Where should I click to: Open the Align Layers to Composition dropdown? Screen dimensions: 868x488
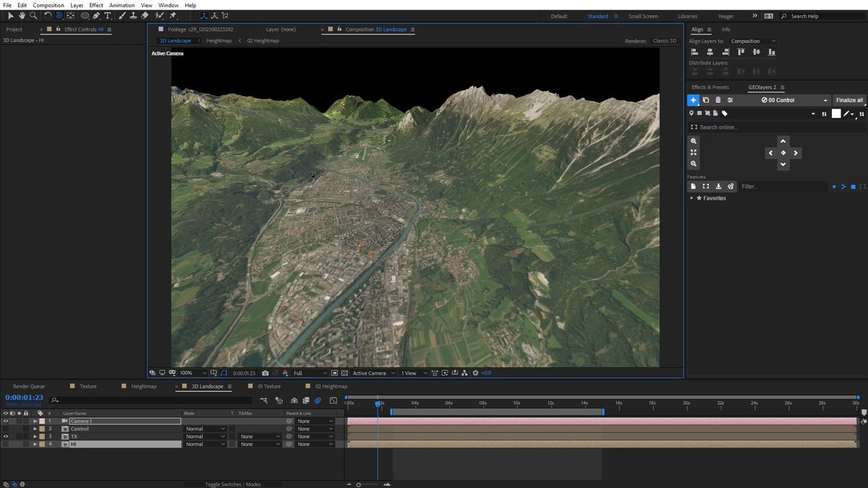[752, 41]
